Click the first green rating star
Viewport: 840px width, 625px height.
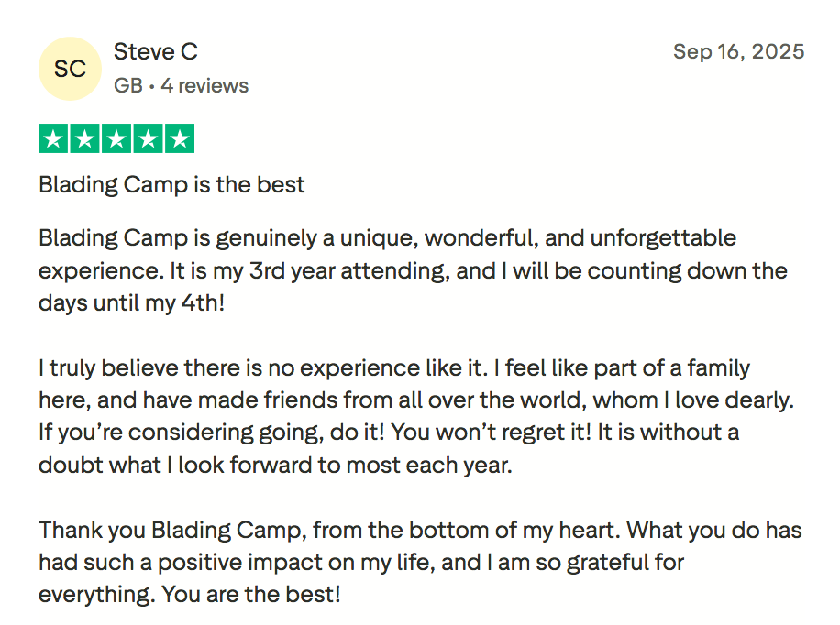click(x=54, y=139)
